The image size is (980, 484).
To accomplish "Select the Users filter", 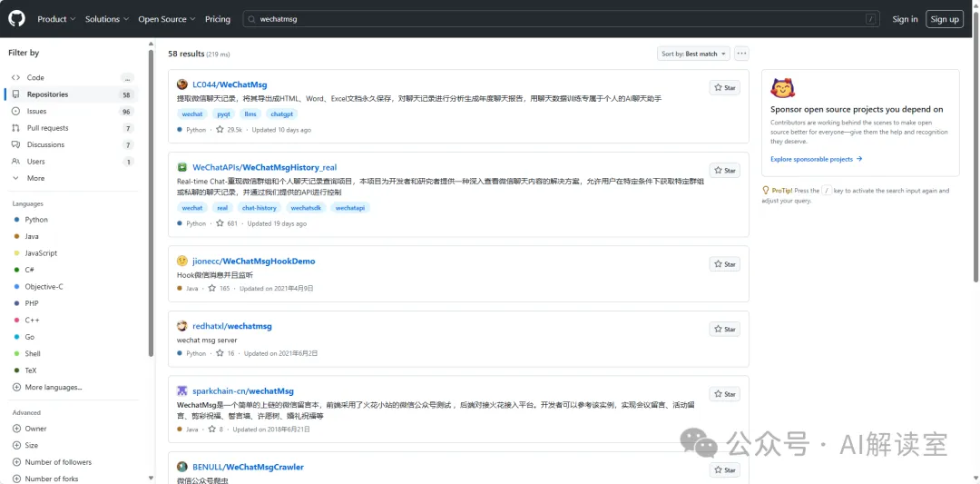I will click(x=72, y=162).
